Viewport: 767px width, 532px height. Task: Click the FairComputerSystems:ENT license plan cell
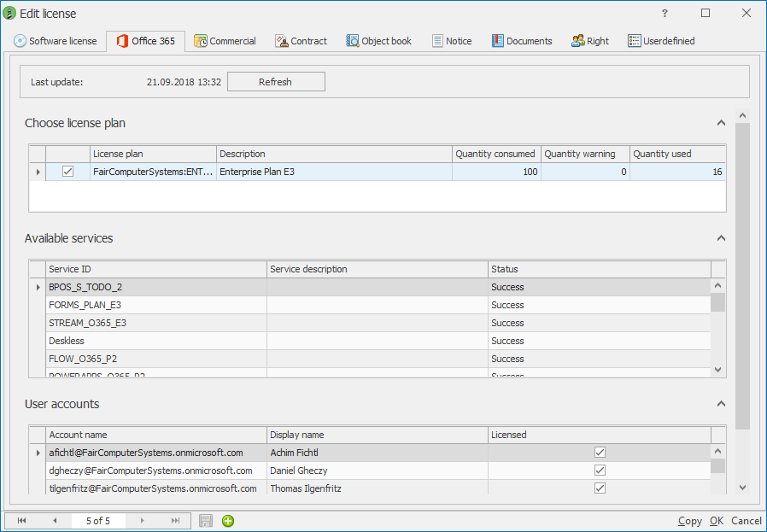pyautogui.click(x=153, y=172)
